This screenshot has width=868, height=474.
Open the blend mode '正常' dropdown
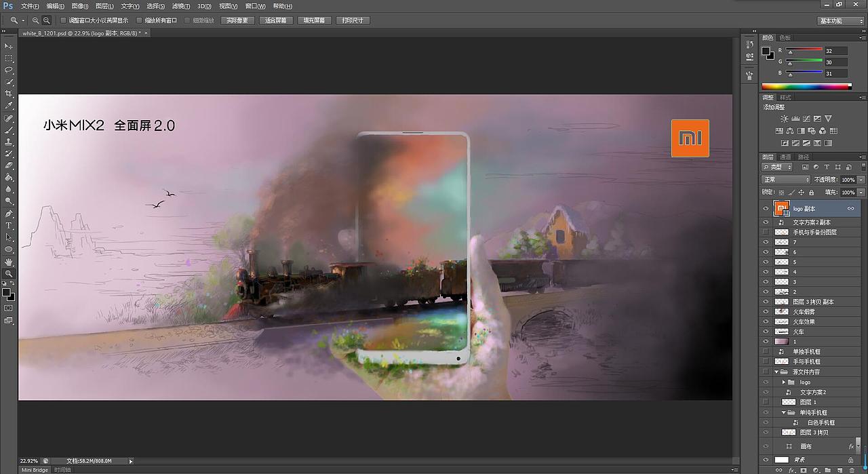tap(786, 180)
